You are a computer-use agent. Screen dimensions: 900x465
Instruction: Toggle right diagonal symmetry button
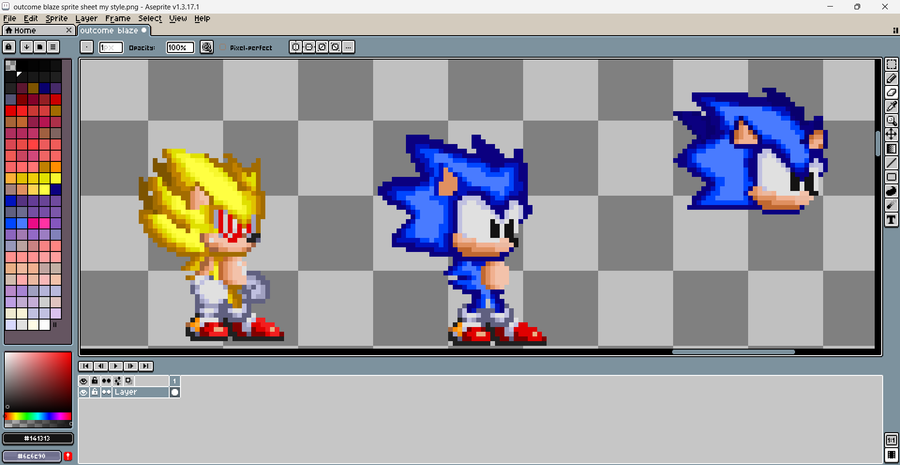coord(322,47)
